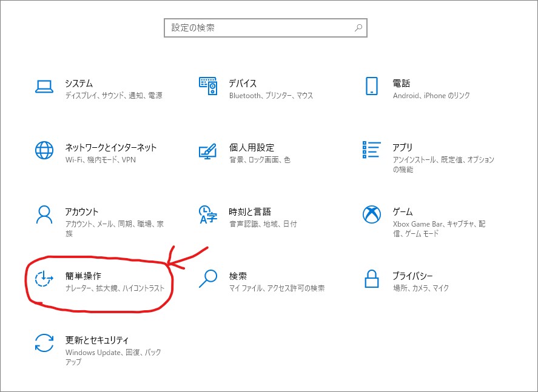
Task: Click 音声認識、地域、日付 description
Action: coord(263,224)
